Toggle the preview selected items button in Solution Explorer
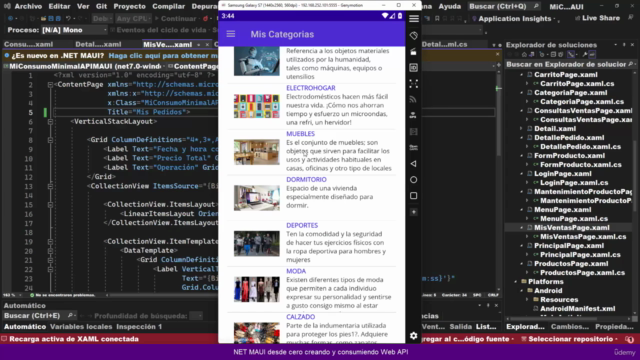640x360 pixels. pos(592,54)
